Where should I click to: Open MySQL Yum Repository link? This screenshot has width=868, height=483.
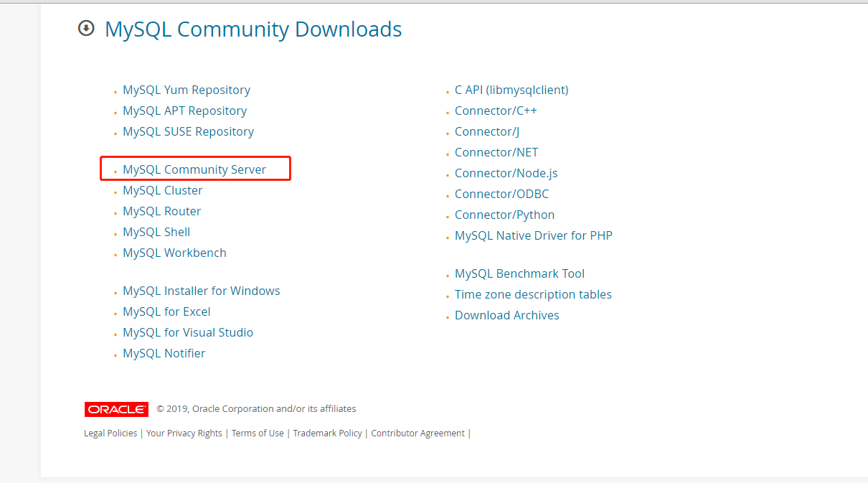187,90
